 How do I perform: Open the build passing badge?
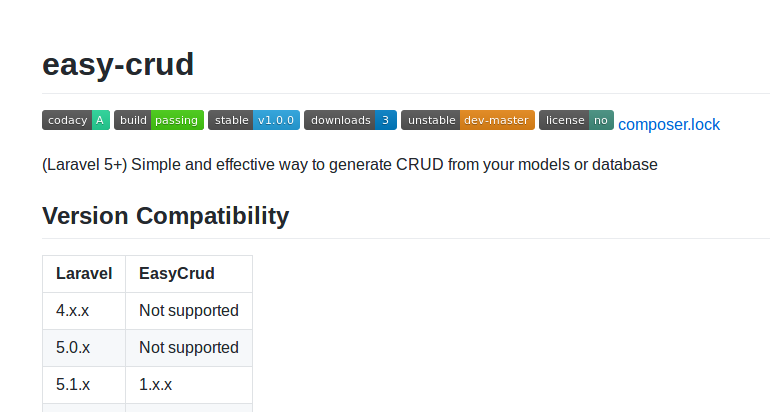click(x=159, y=120)
